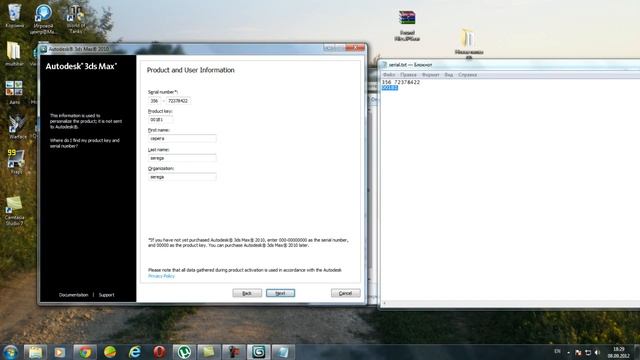This screenshot has width=640, height=360.
Task: Open Windows Explorer from the taskbar
Action: point(36,352)
